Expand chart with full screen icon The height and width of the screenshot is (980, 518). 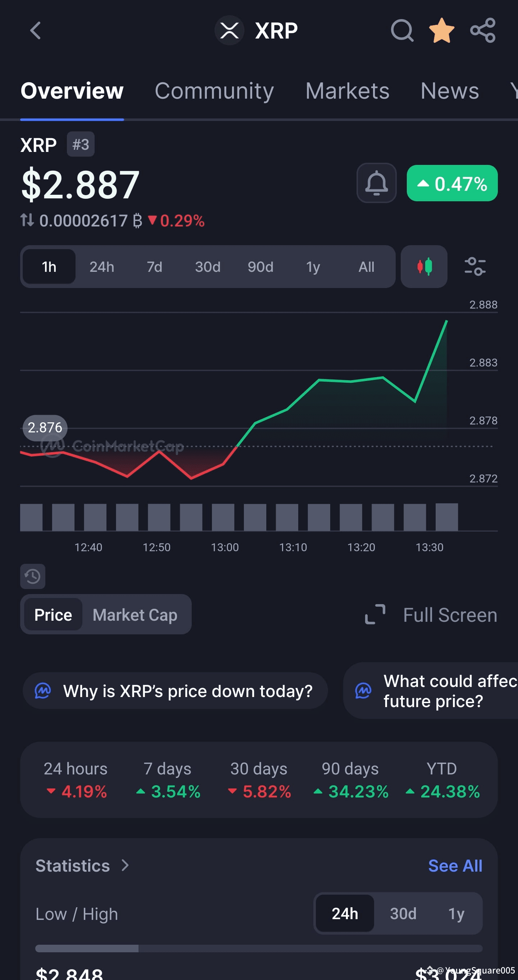[375, 615]
